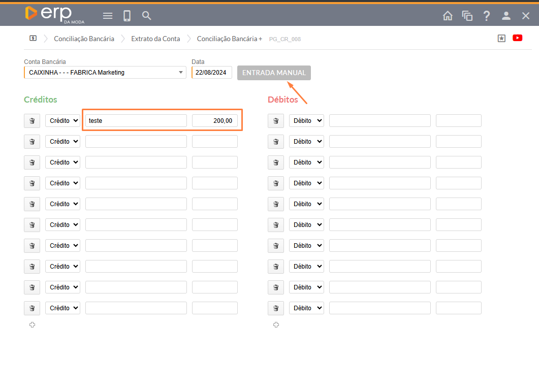
Task: Open the search magnifier in header
Action: pos(147,16)
